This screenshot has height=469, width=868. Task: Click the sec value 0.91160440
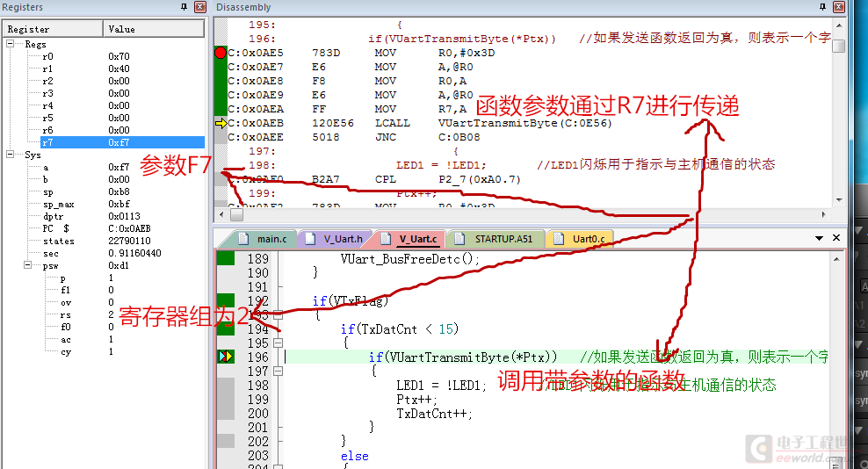134,253
